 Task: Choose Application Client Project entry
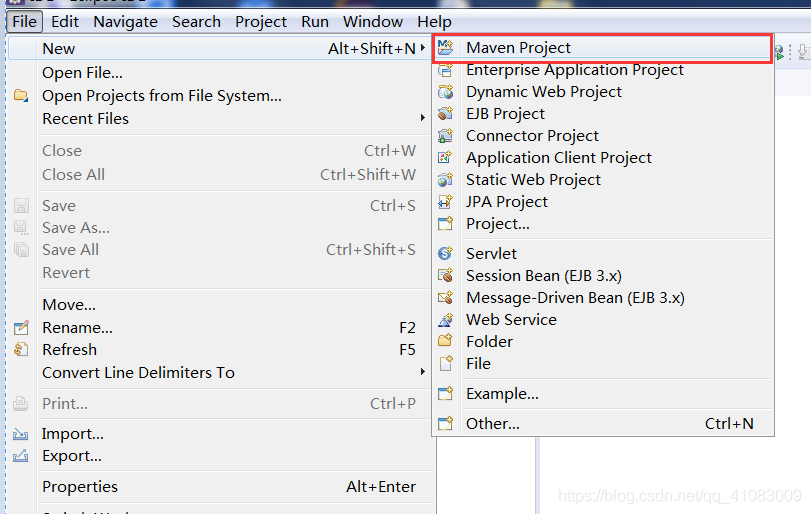click(603, 157)
